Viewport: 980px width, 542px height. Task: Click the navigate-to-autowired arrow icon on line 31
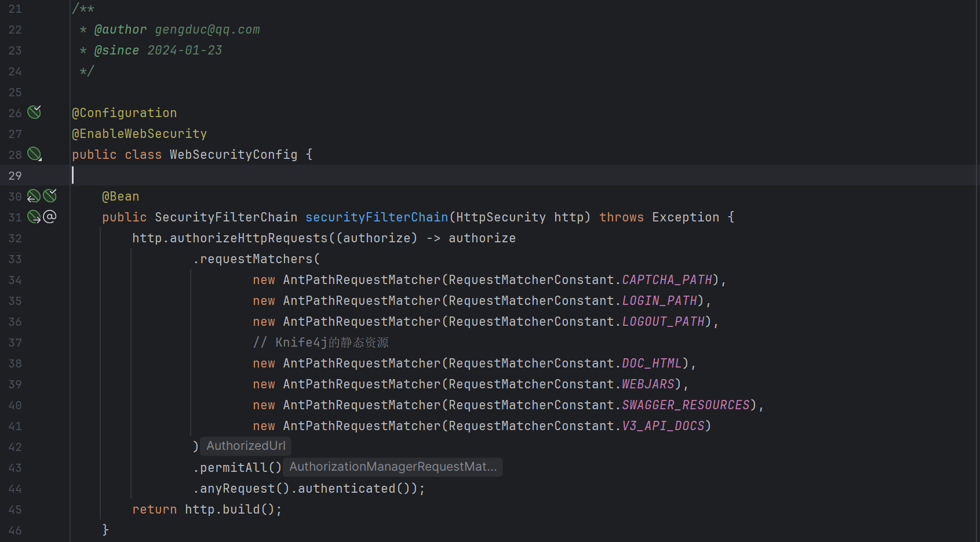(x=33, y=217)
